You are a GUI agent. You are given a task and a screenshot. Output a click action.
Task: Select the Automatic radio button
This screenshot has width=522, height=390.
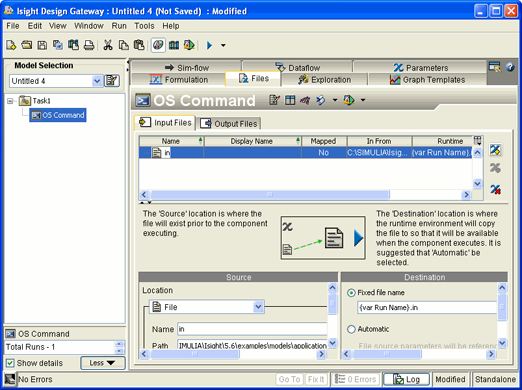pos(351,329)
